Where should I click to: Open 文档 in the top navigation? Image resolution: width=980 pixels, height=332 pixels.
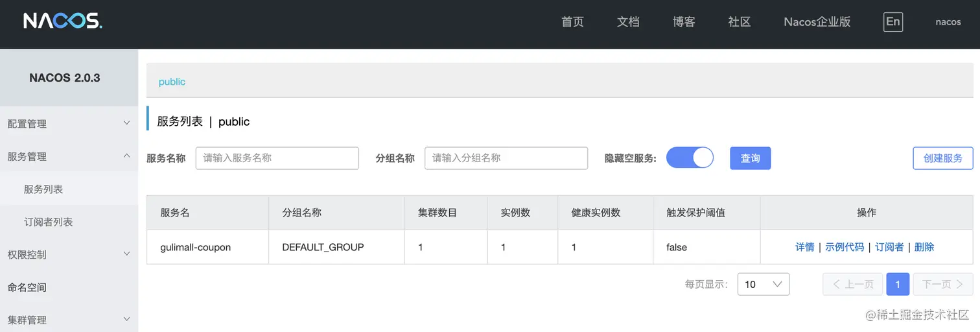[x=628, y=22]
